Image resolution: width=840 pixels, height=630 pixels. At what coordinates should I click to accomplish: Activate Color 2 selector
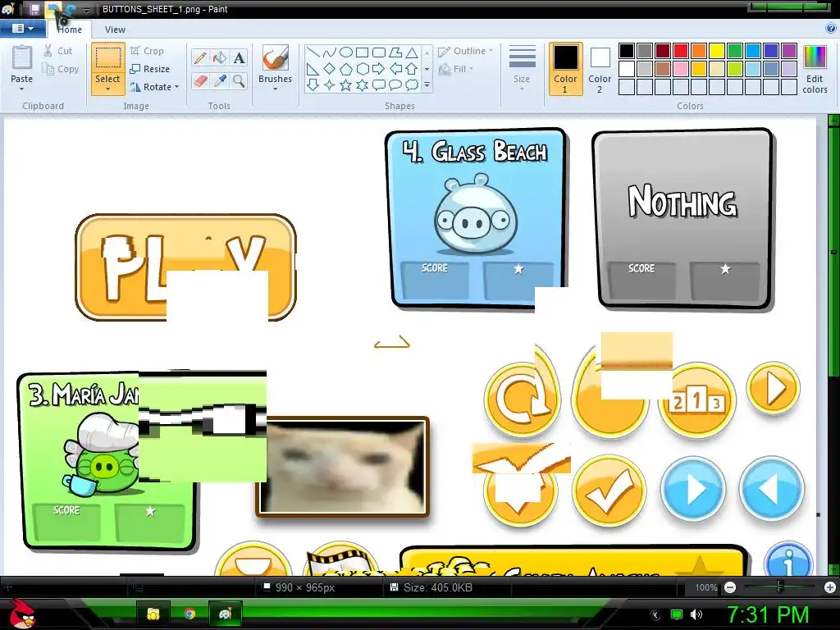coord(600,70)
